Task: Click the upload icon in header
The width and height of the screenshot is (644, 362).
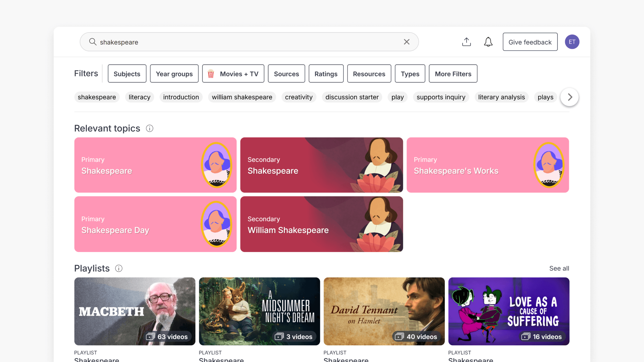Action: (467, 42)
